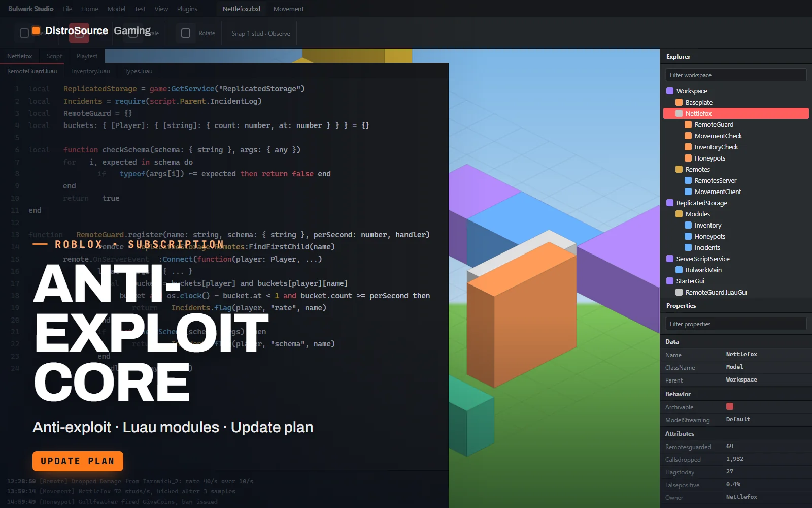Click the Behavior section header
This screenshot has height=508, width=812.
tap(736, 394)
